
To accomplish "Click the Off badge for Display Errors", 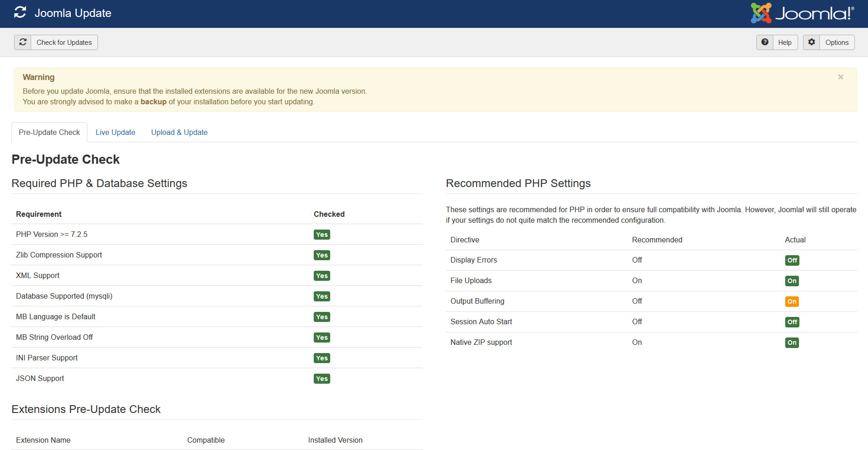I will 792,260.
